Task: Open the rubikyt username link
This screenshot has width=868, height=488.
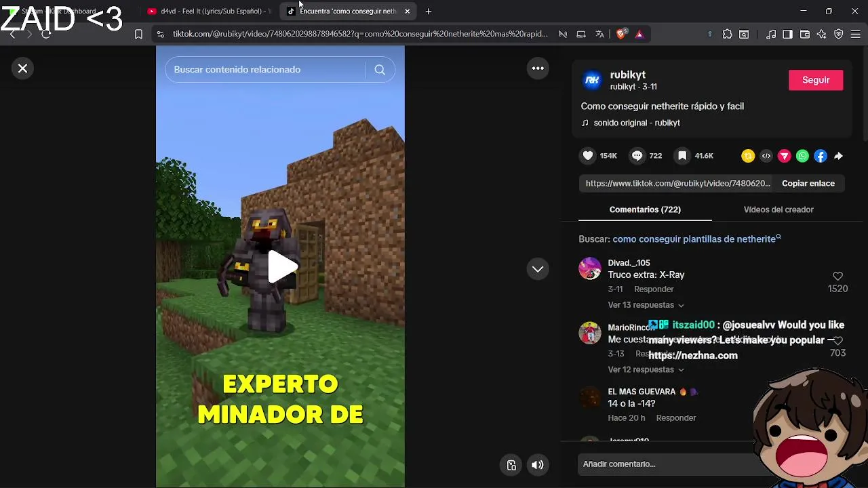Action: coord(627,75)
